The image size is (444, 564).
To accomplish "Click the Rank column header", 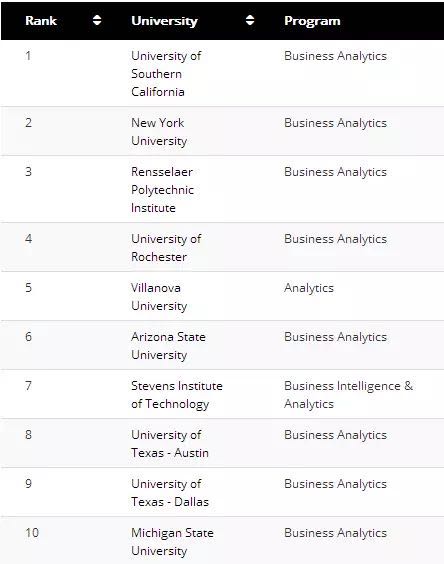I will (41, 21).
